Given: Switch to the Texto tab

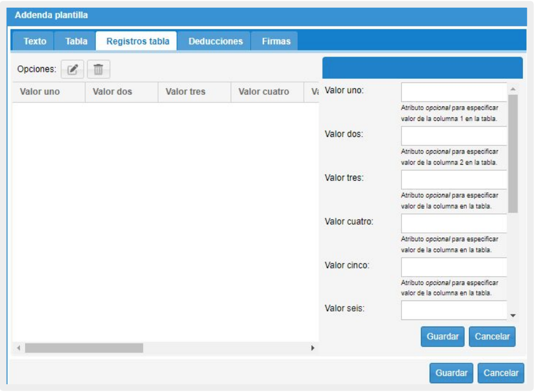Looking at the screenshot, I should click(35, 42).
